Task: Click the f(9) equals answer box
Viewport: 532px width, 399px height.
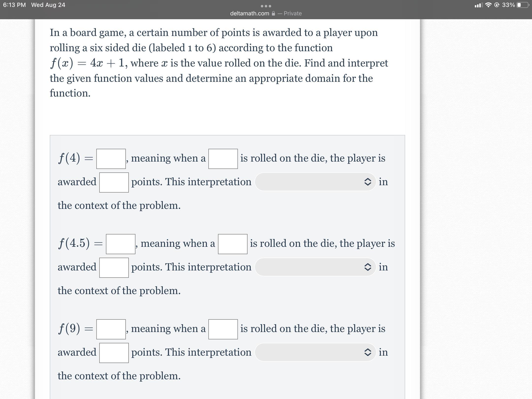Action: click(x=111, y=329)
